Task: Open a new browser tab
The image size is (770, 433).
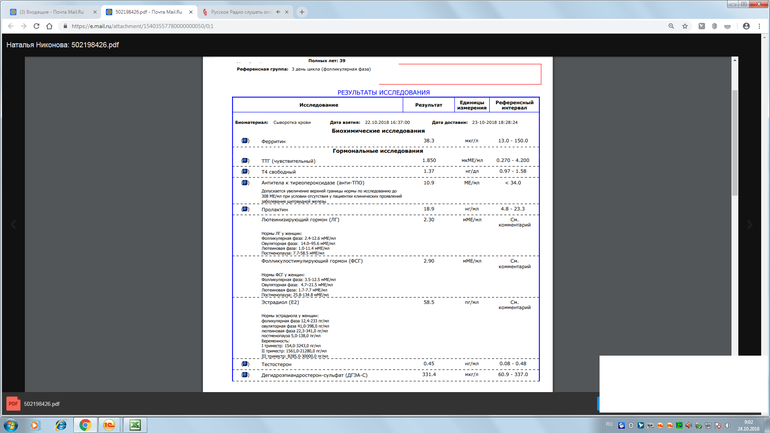Action: (302, 11)
